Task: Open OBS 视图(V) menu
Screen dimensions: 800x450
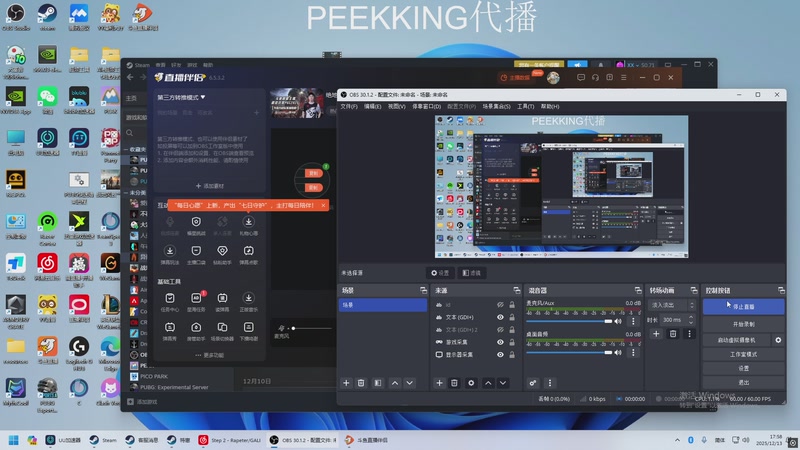Action: 396,107
